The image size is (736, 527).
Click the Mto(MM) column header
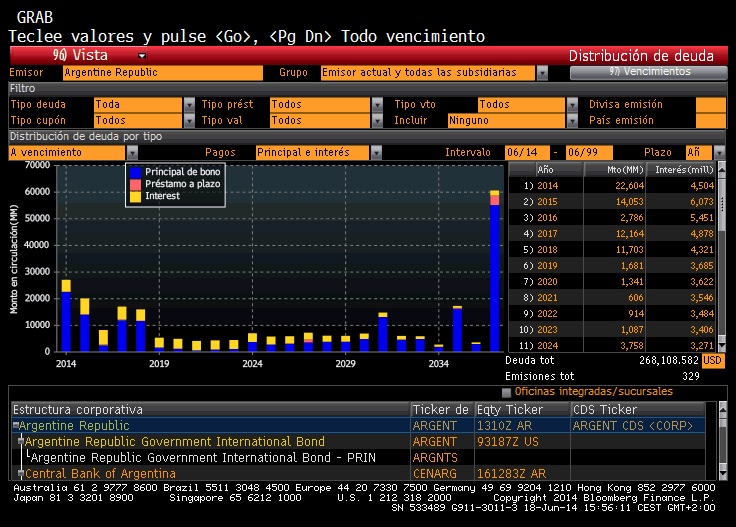pyautogui.click(x=614, y=170)
